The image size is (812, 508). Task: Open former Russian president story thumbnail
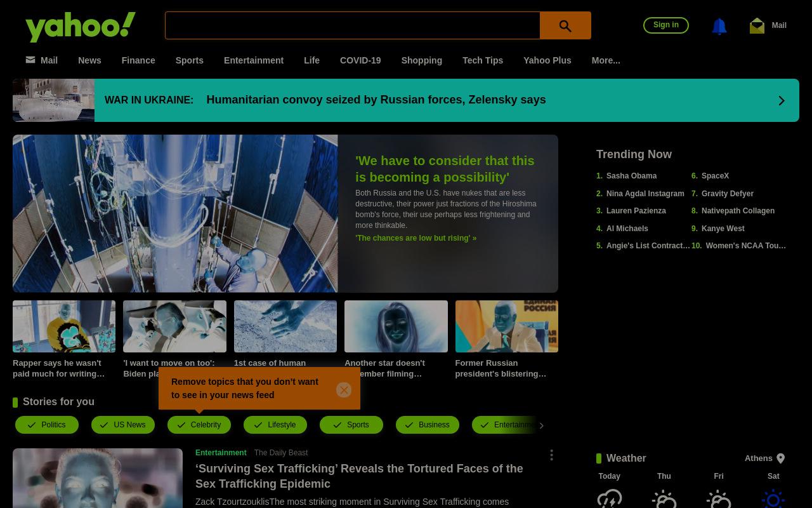506,326
